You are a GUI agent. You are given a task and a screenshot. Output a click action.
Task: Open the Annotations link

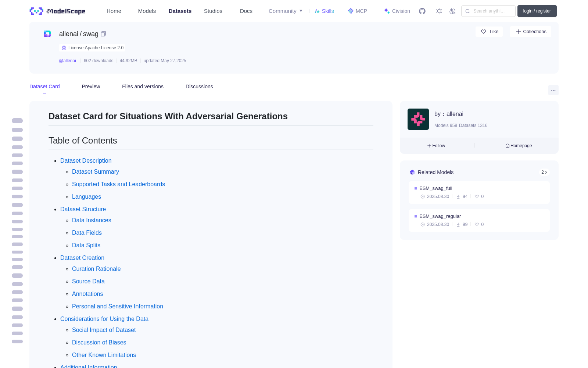87,294
